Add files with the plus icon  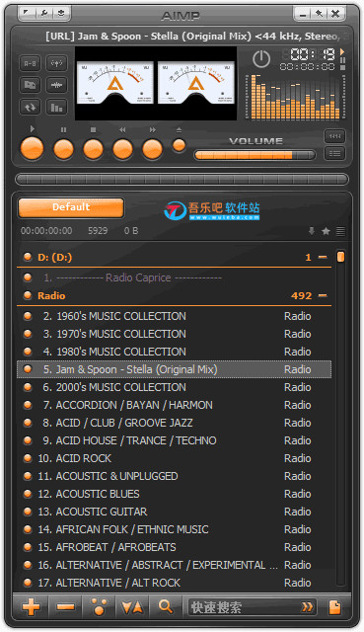(31, 606)
